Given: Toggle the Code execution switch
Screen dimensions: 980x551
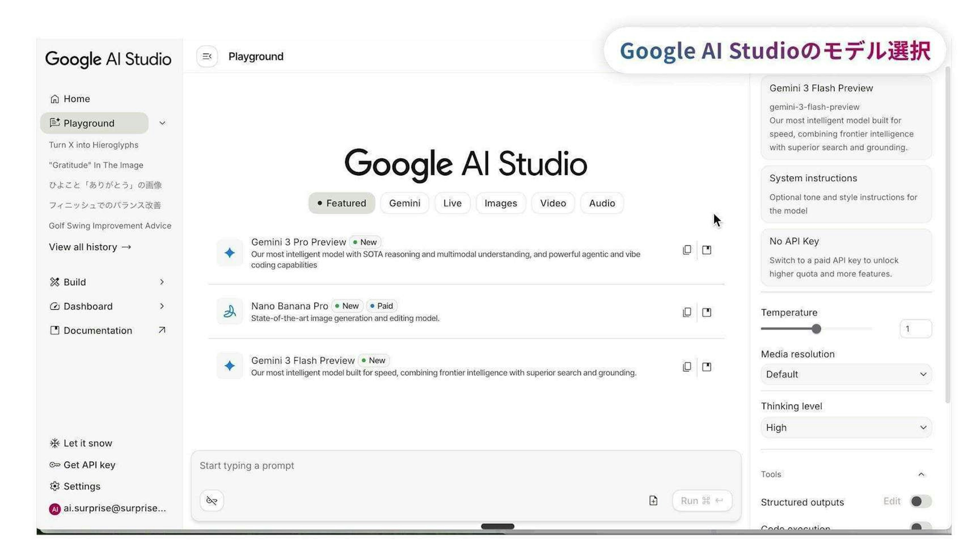Looking at the screenshot, I should pyautogui.click(x=920, y=527).
